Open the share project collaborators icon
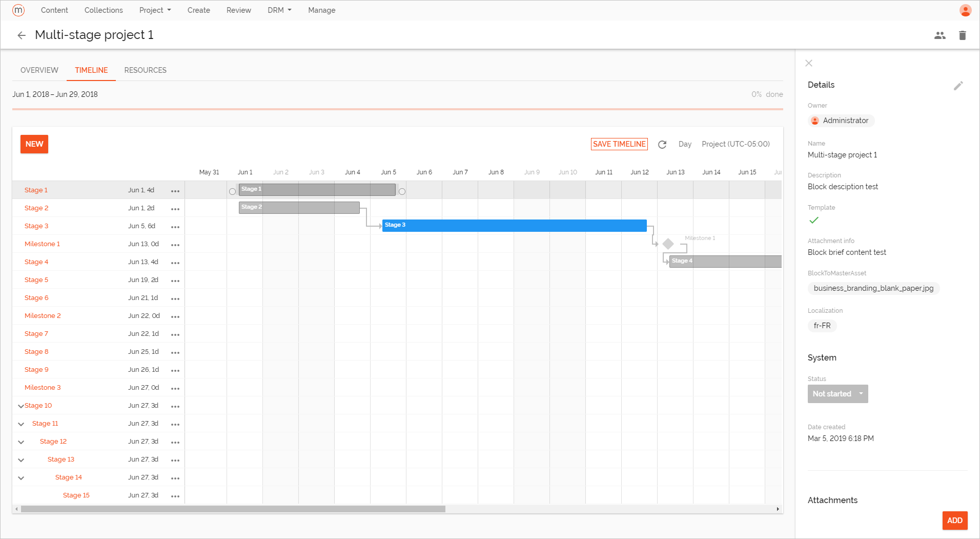This screenshot has height=539, width=980. (940, 35)
